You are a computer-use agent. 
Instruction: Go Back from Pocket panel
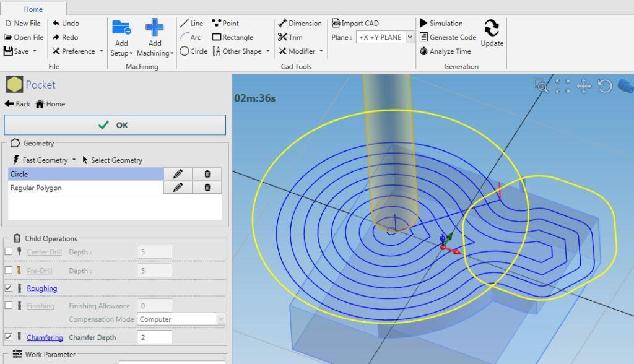tap(17, 104)
